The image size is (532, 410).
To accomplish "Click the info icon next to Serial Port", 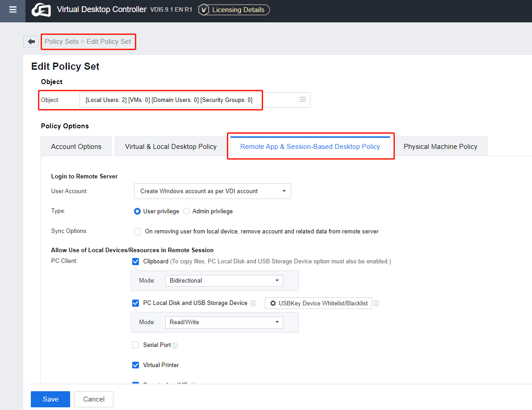I will pos(174,345).
